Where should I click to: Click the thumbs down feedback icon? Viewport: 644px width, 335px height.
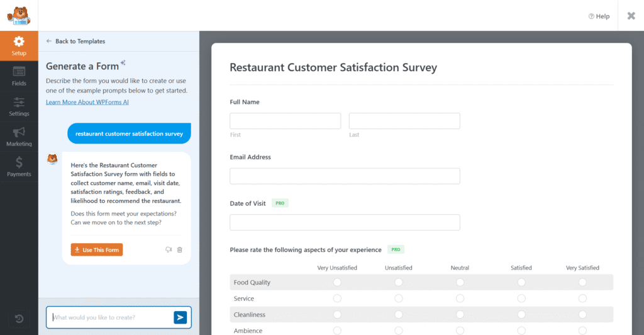click(x=169, y=250)
